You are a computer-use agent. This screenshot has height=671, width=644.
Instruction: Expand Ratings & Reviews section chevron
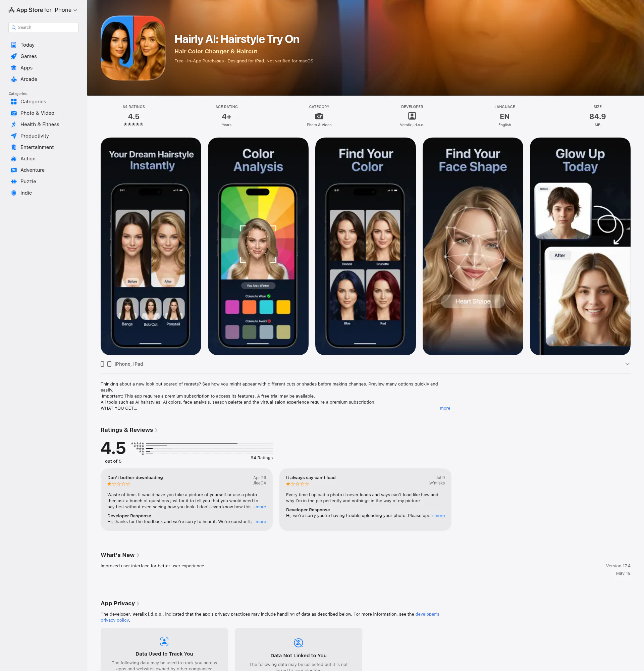(156, 430)
